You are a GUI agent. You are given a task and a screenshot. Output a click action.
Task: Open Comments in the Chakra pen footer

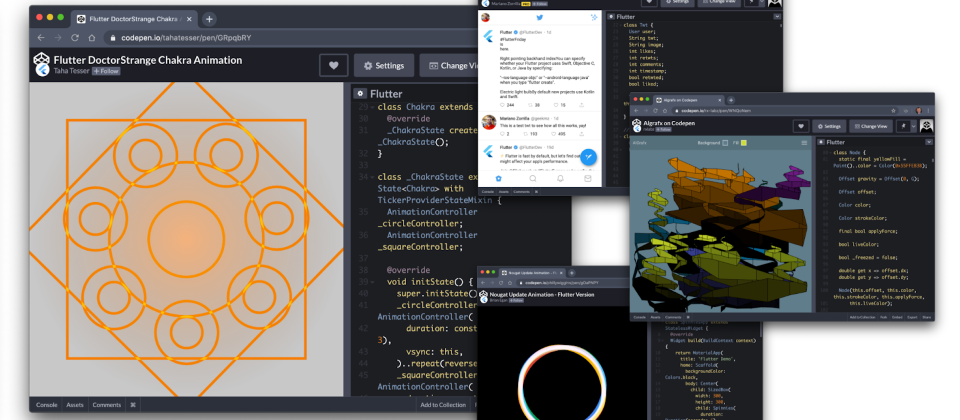[x=107, y=405]
